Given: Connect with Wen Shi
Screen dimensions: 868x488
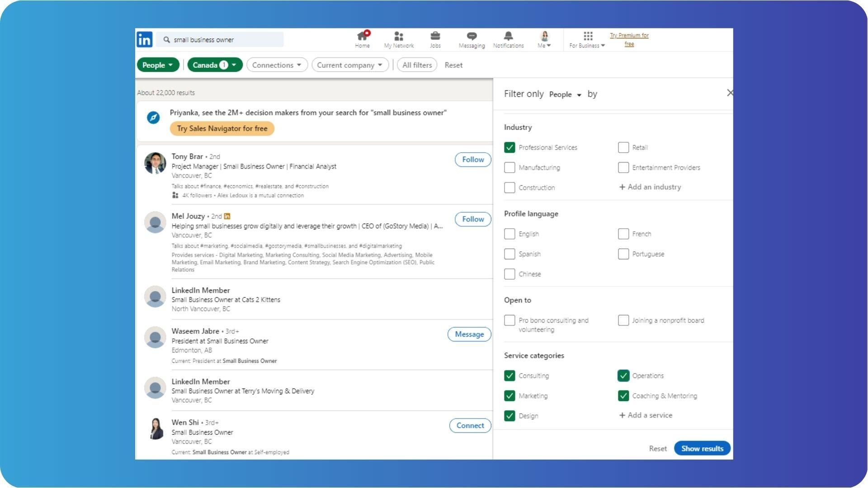Looking at the screenshot, I should [x=470, y=426].
